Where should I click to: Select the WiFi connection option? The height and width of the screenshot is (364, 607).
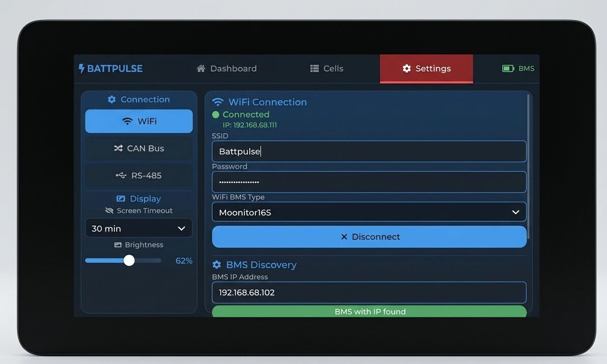pos(139,121)
